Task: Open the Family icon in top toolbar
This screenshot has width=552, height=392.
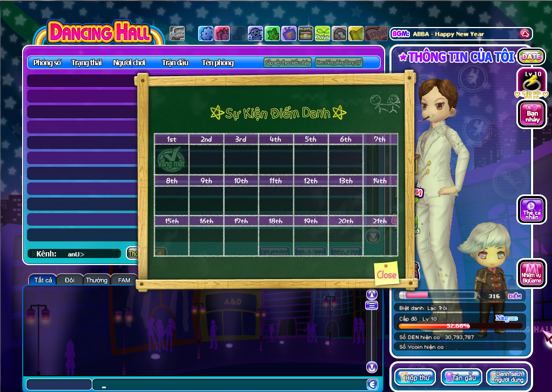Action: point(177,34)
